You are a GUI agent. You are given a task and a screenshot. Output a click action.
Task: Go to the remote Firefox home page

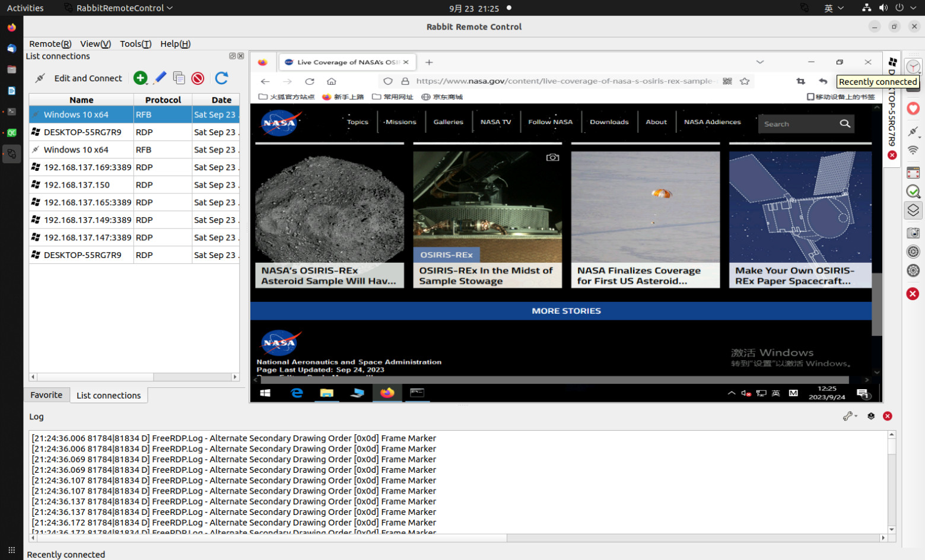(x=332, y=81)
